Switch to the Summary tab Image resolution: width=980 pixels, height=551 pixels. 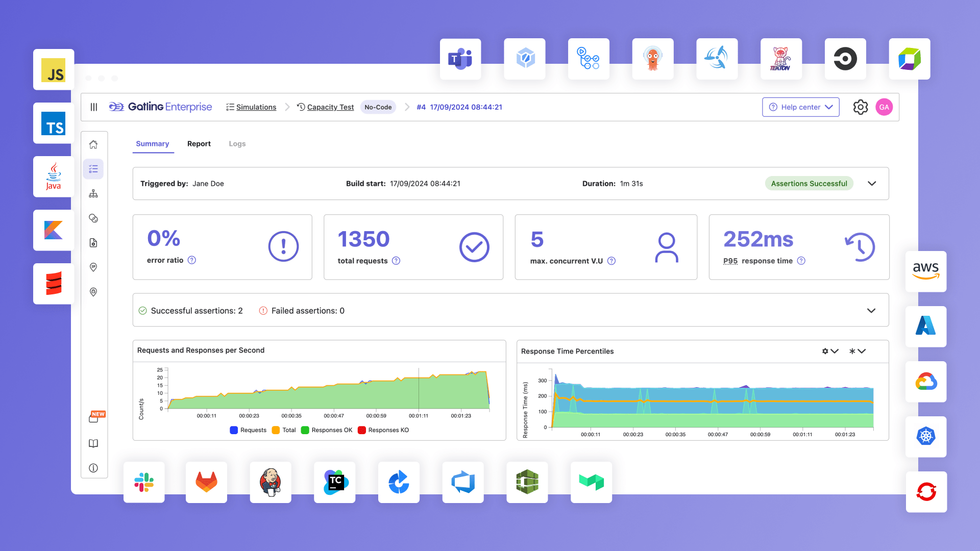pos(152,144)
